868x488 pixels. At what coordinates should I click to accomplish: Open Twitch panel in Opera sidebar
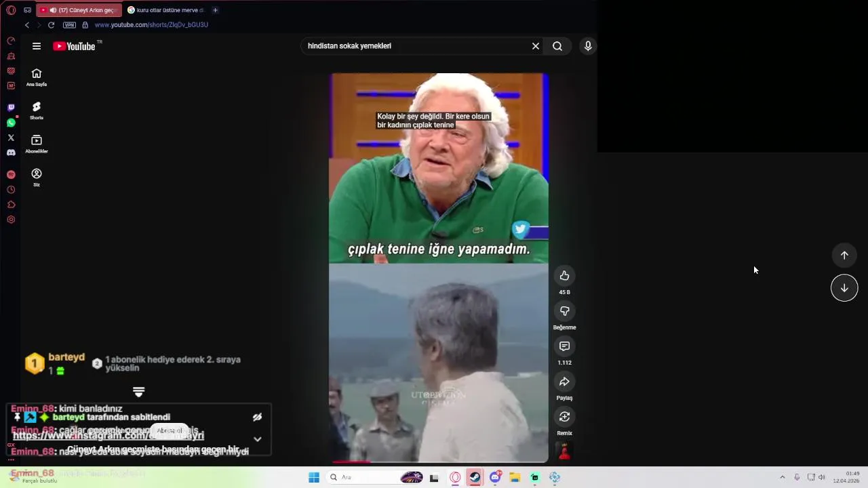click(11, 108)
